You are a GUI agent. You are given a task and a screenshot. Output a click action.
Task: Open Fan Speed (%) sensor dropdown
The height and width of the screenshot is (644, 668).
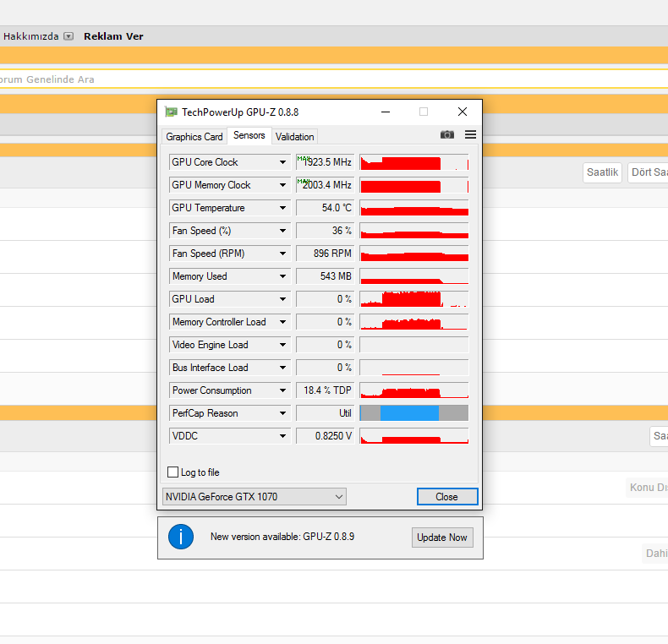tap(282, 231)
